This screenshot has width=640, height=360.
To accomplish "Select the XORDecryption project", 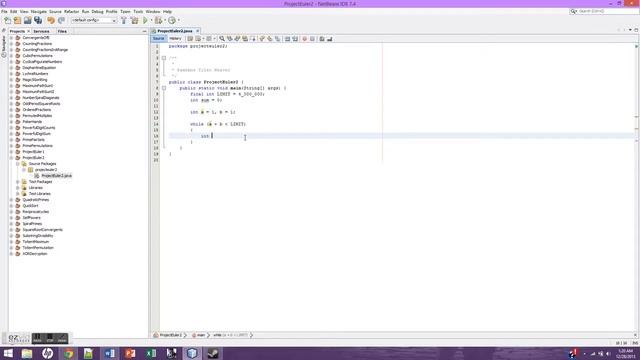I will tap(35, 253).
